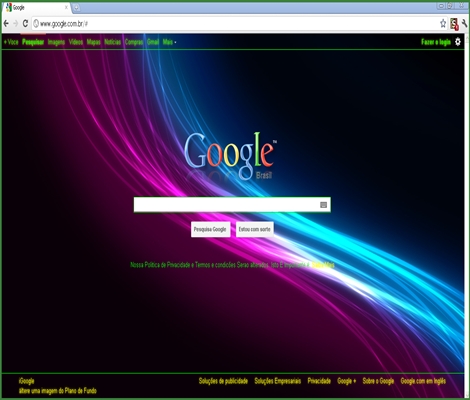
Task: Open the iGoogle footer link
Action: coord(26,381)
